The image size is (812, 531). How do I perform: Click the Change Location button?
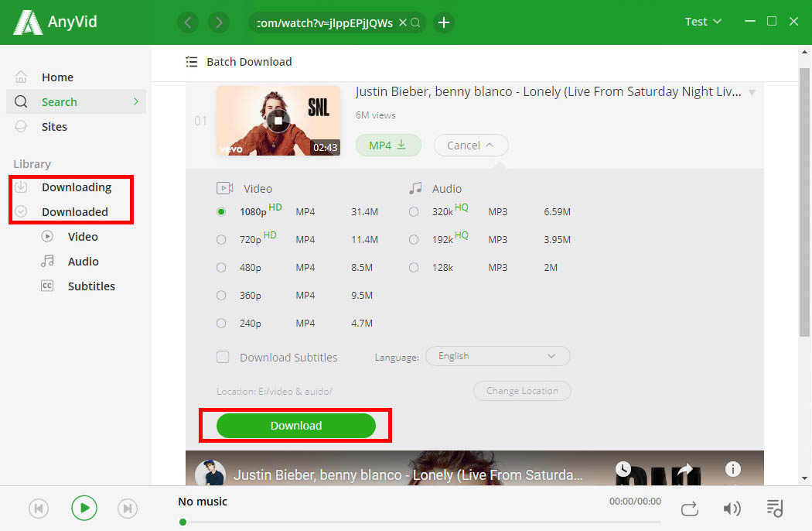[x=522, y=391]
